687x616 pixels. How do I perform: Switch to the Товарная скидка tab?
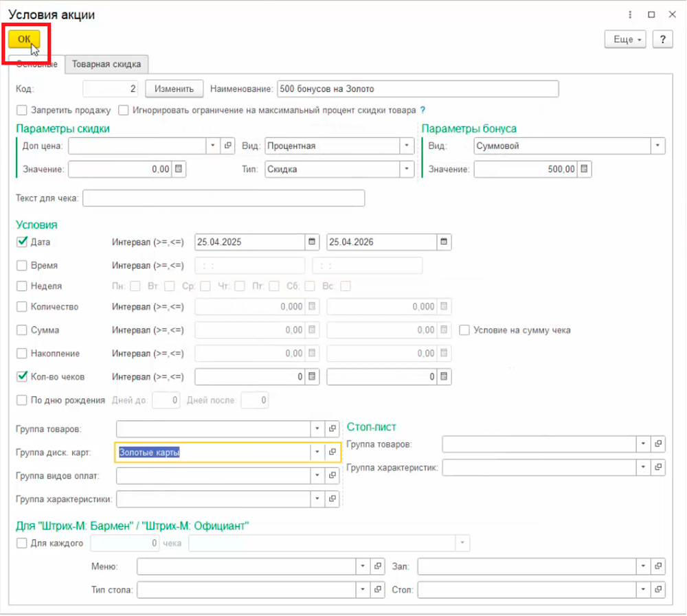coord(106,64)
